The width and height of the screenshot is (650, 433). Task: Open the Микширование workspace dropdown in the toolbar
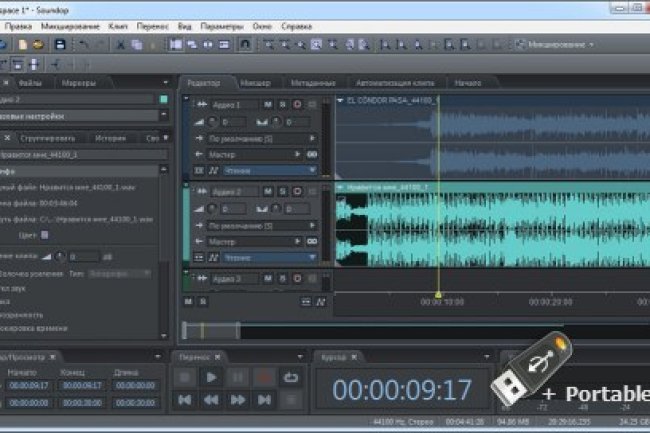(555, 44)
